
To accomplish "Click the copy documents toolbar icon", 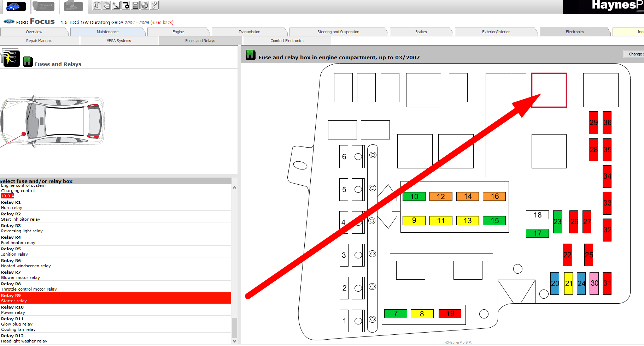I will (106, 5).
